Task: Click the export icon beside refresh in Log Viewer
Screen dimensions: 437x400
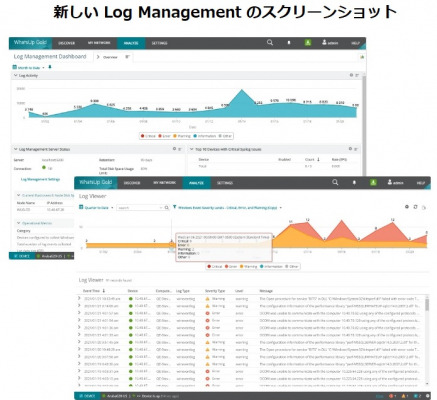Action: [x=424, y=207]
